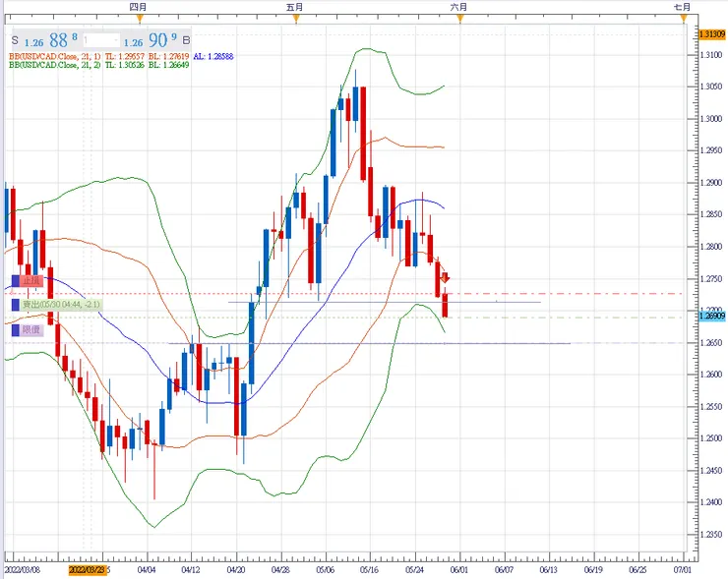Viewport: 728px width, 579px height.
Task: Click the 06/19 date on time axis
Action: [593, 569]
